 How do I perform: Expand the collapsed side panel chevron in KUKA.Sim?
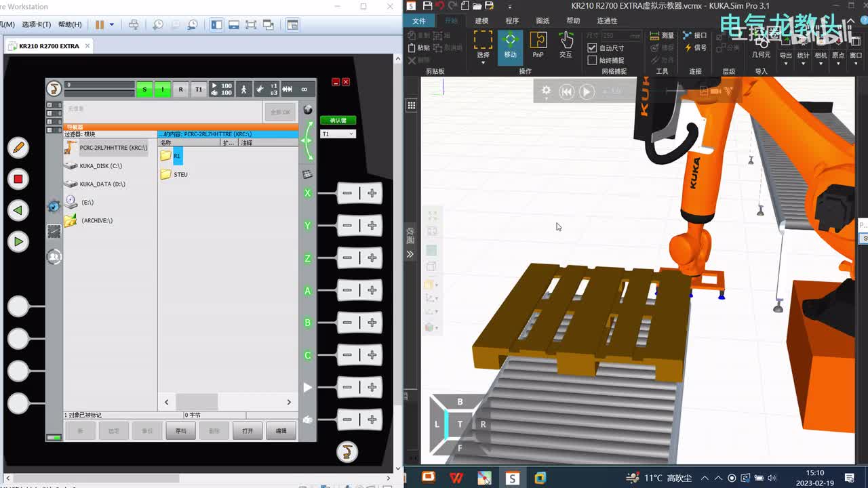410,254
